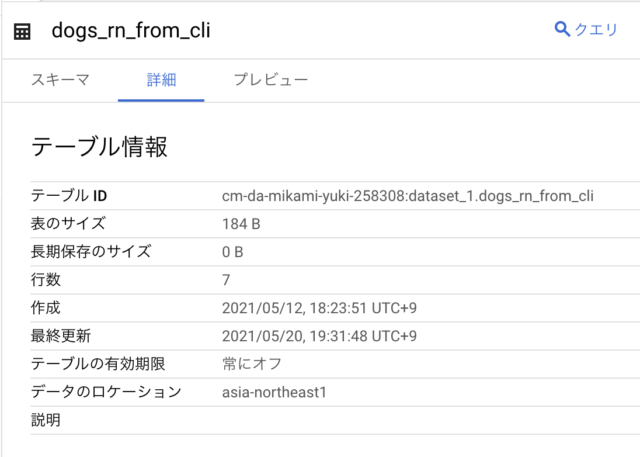
Task: Open the クエリ query link
Action: tap(586, 29)
